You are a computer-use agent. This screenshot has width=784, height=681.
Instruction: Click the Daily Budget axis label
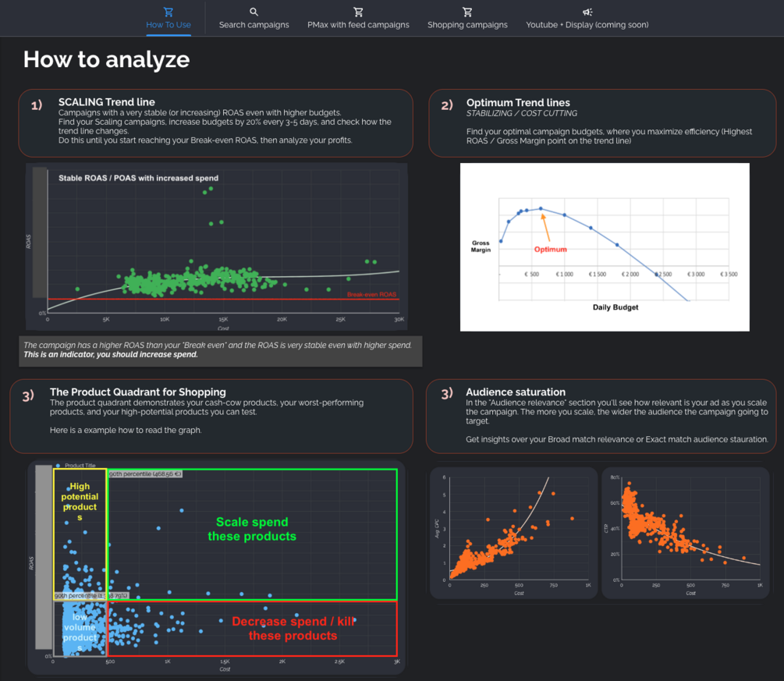(x=615, y=307)
